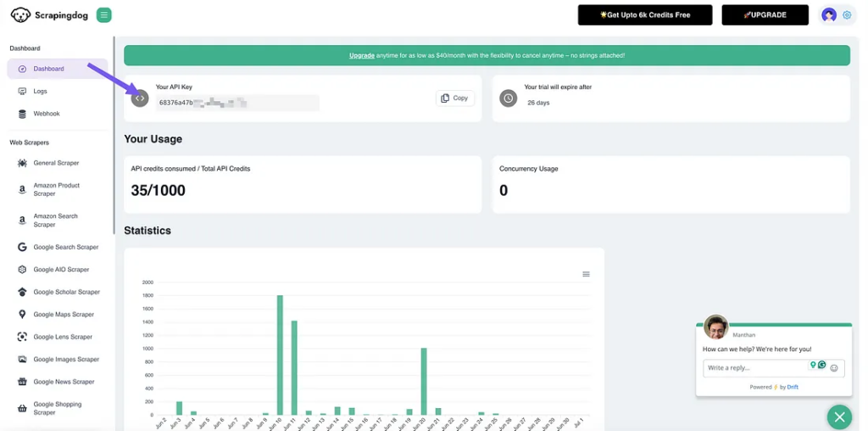
Task: Click the Your Usage heading
Action: point(153,139)
